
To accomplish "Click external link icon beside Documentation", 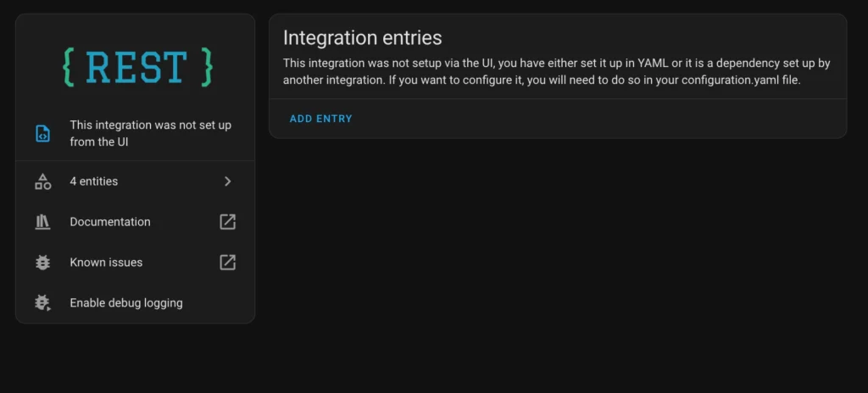I will coord(227,222).
